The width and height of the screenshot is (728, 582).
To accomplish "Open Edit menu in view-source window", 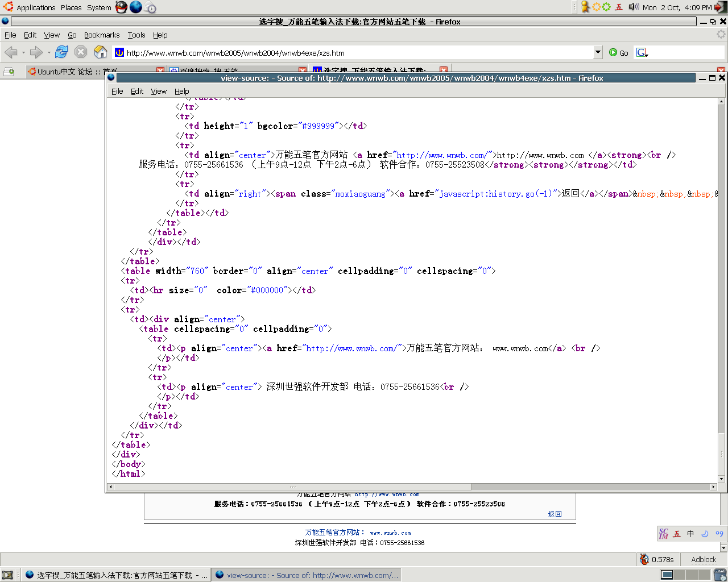I will [x=137, y=91].
